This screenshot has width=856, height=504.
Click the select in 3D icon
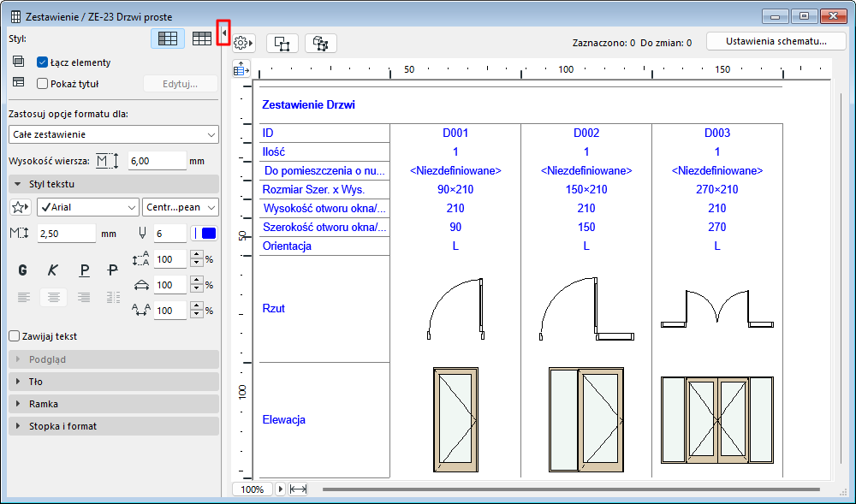(x=321, y=43)
